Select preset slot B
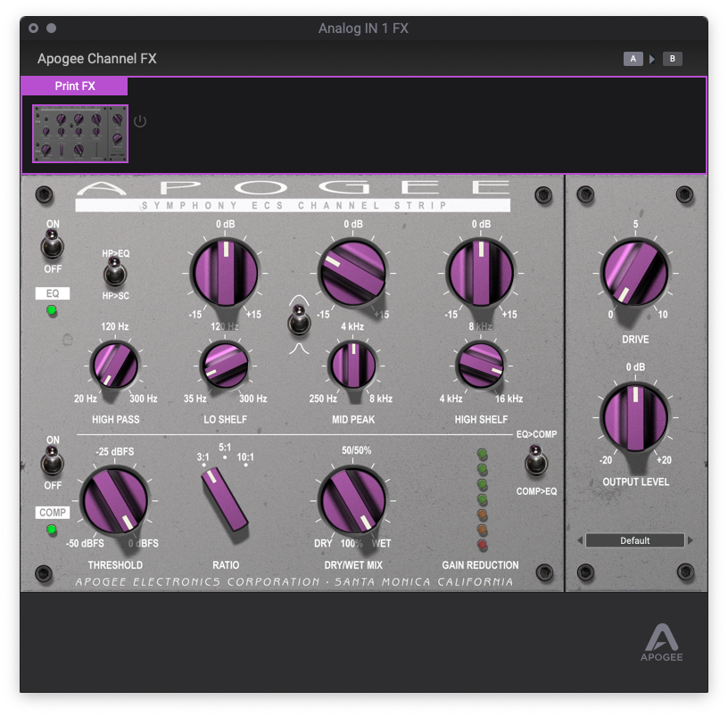 [x=673, y=59]
